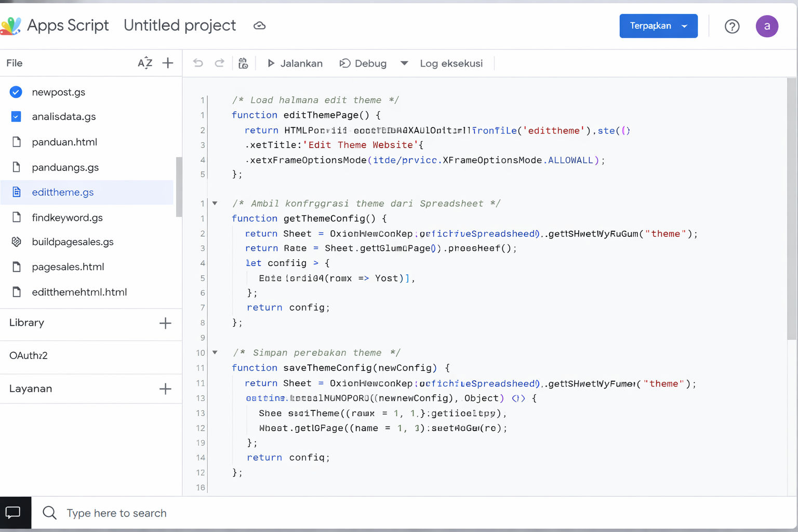Viewport: 798px width, 532px height.
Task: Click the save project icon
Action: pos(243,63)
